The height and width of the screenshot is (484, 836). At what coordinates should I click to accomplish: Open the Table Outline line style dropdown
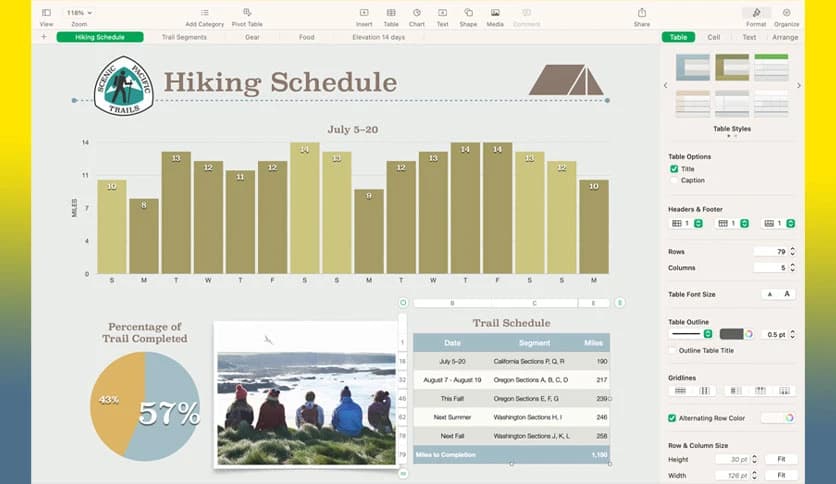coord(691,334)
